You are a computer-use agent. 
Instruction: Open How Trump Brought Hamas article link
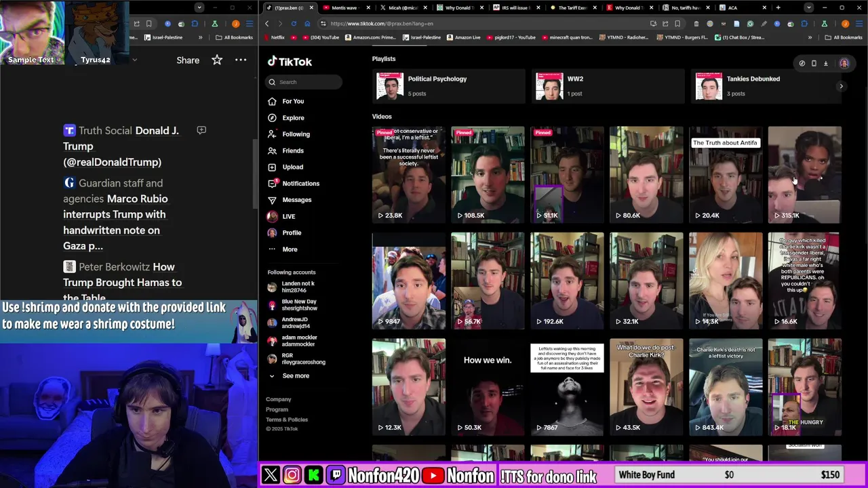(x=123, y=282)
